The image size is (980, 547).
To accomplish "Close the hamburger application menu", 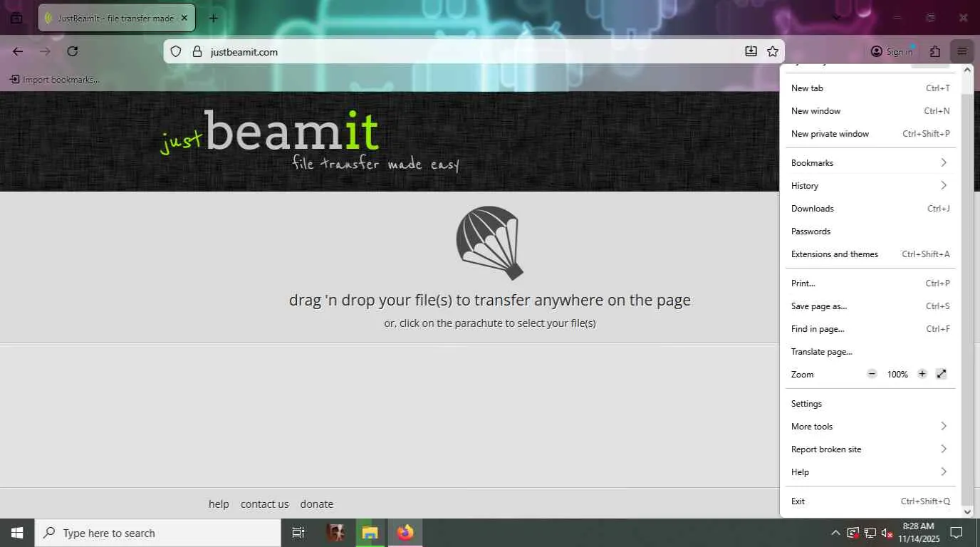I will pyautogui.click(x=962, y=51).
